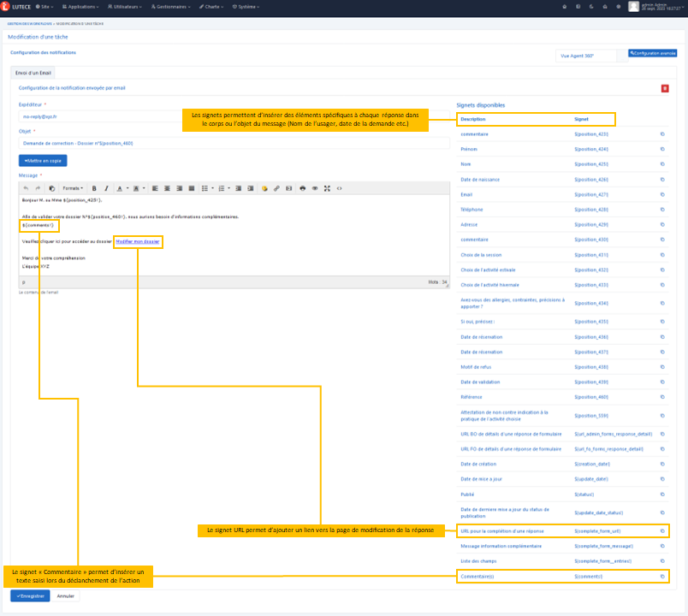The image size is (688, 616).
Task: Toggle italic formatting in the message editor
Action: 106,188
